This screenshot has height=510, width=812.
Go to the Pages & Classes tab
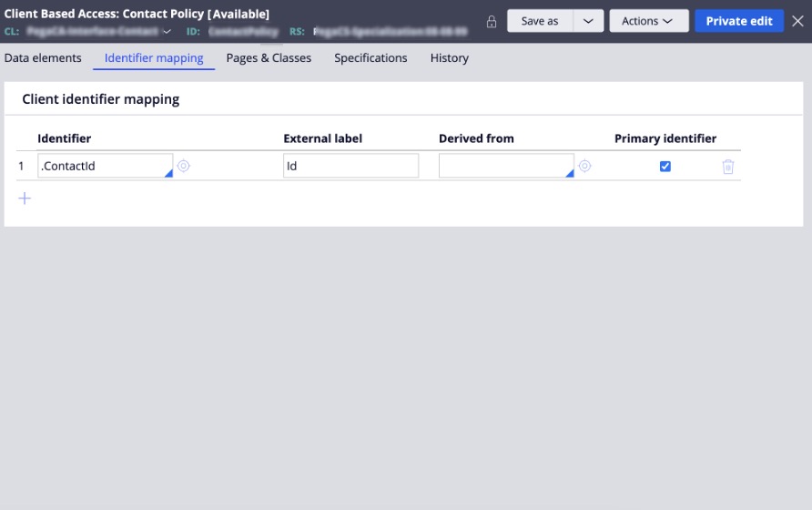click(269, 57)
